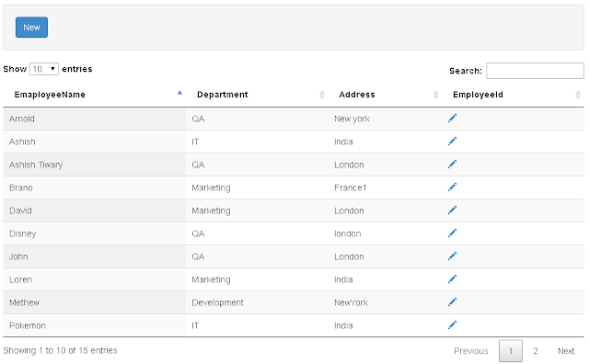Go to page 2 of results
This screenshot has height=364, width=589.
[x=536, y=351]
